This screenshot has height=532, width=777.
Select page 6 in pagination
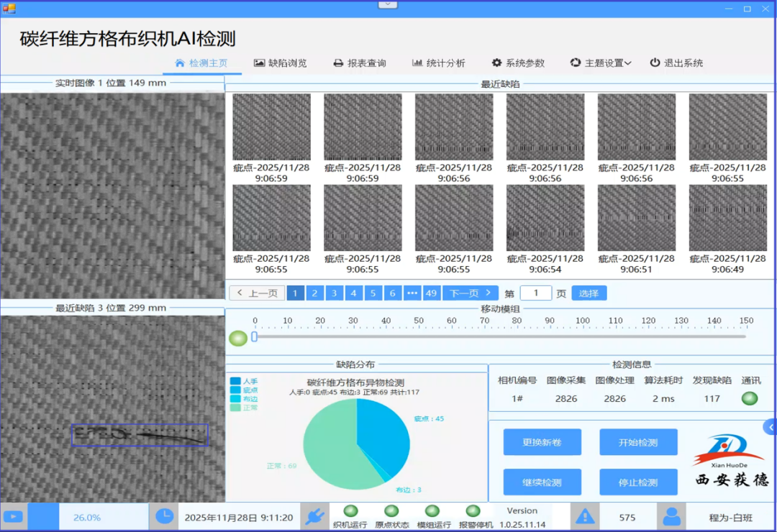point(393,293)
